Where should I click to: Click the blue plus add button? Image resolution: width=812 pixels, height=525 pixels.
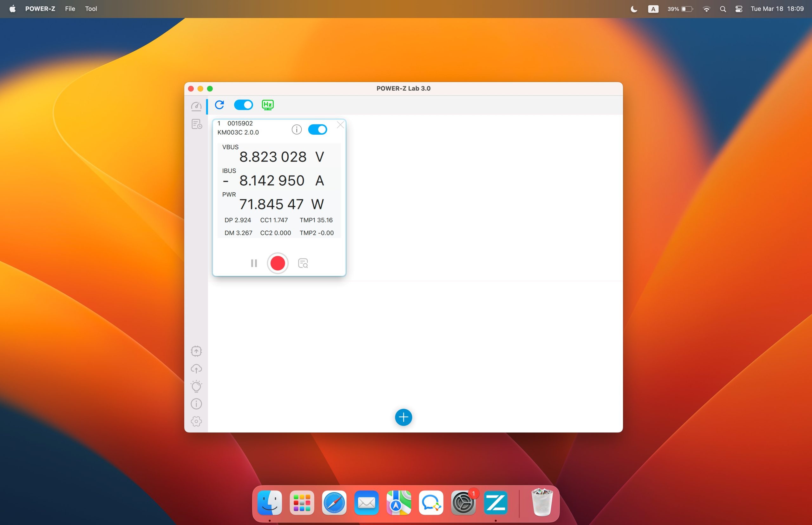coord(403,417)
